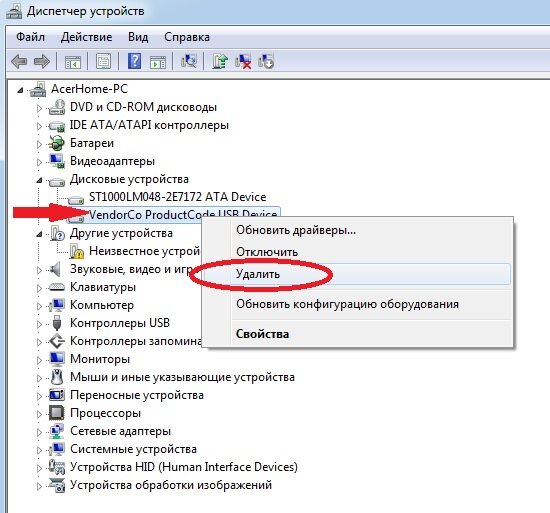550x513 pixels.
Task: Click the blue Help question mark icon
Action: point(134,61)
